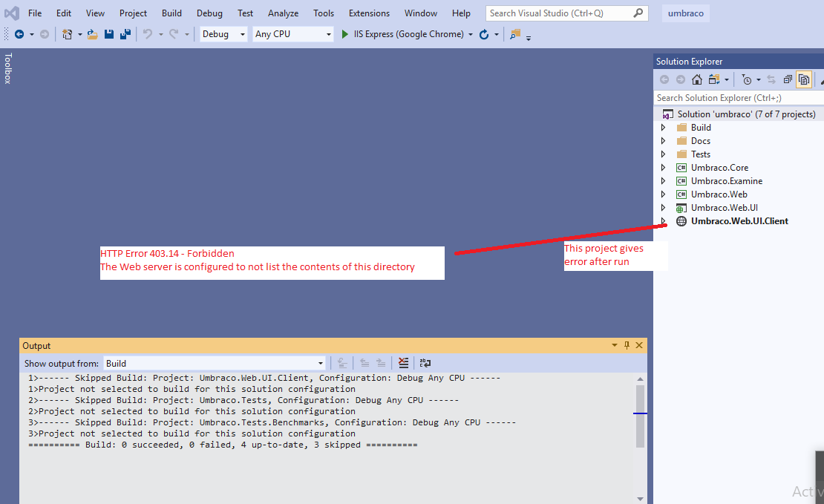Click the Find in Files toolbar icon

(x=515, y=34)
